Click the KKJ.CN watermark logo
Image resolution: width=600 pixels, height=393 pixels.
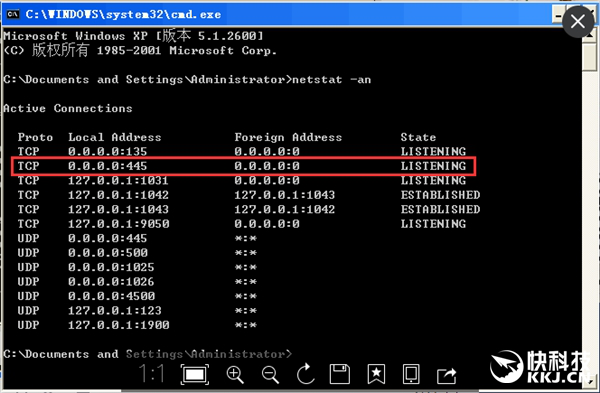point(541,367)
